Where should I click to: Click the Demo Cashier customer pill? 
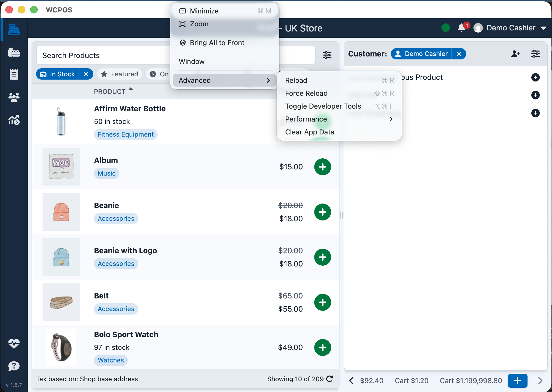pos(421,54)
